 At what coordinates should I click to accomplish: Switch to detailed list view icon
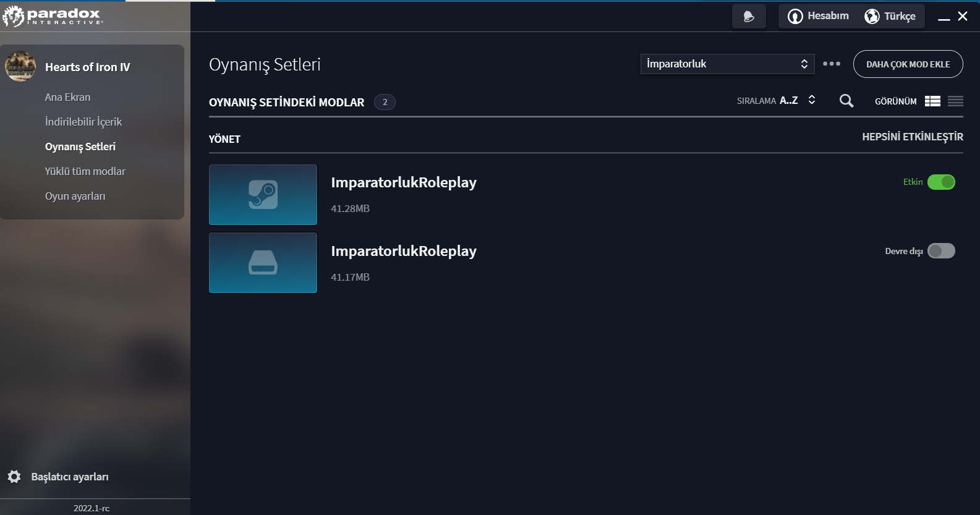coord(932,101)
